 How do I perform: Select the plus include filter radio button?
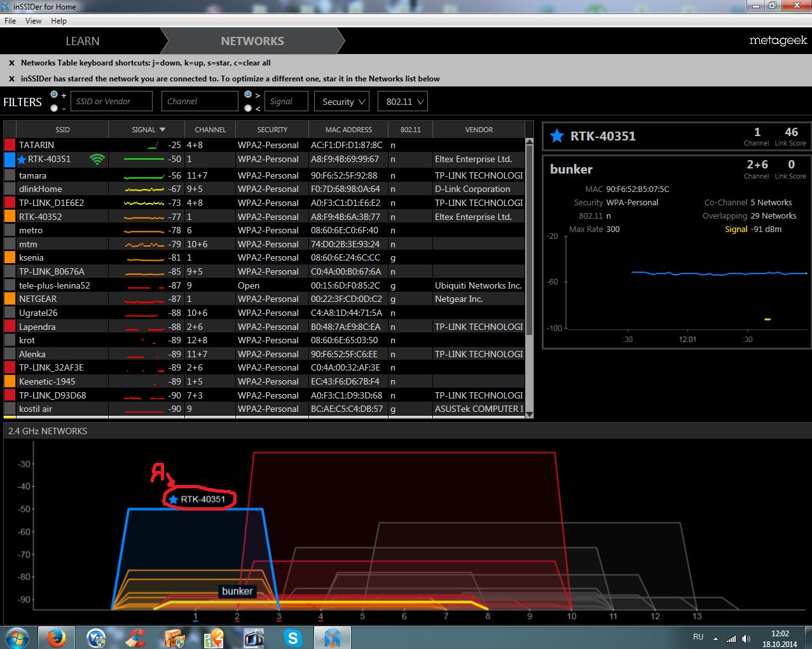click(x=54, y=95)
